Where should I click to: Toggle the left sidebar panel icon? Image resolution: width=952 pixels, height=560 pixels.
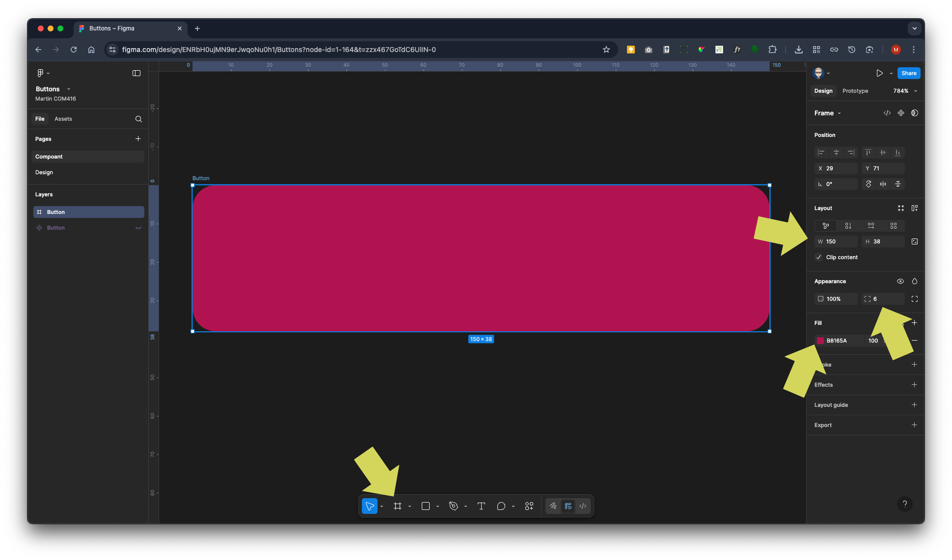coord(136,73)
